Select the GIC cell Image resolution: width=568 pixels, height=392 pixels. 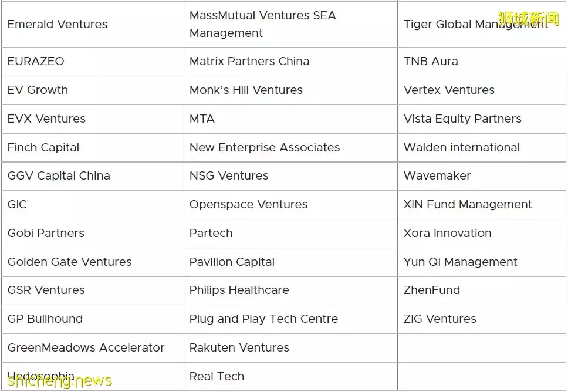point(17,204)
